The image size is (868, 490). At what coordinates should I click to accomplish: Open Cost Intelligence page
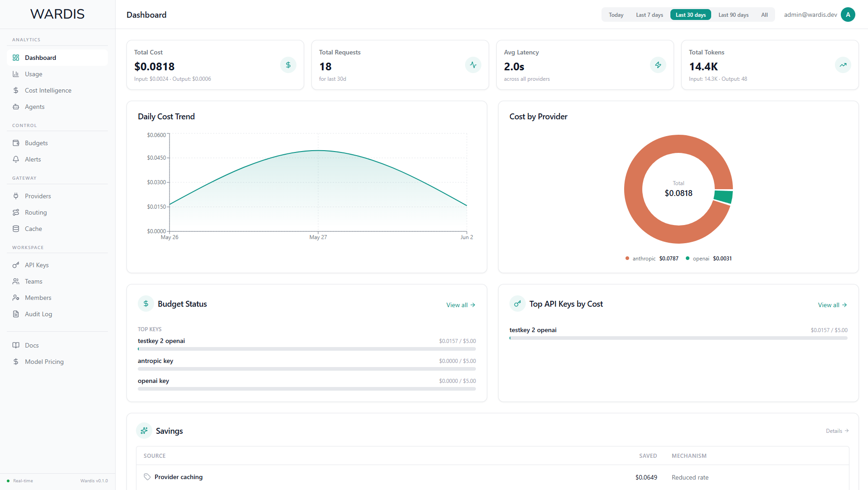[x=58, y=90]
